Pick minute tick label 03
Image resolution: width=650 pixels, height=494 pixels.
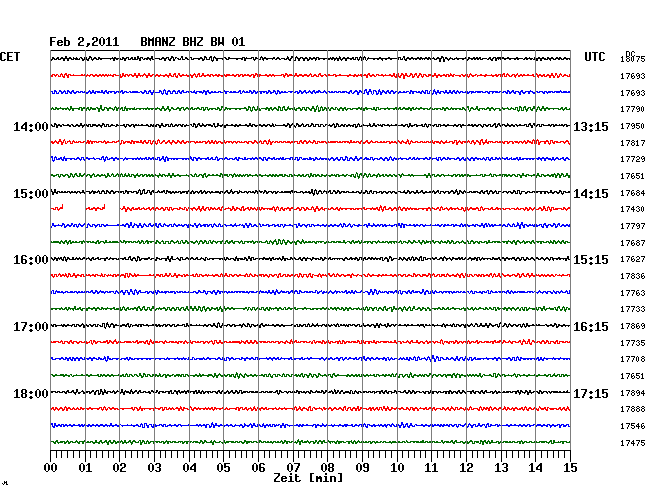(154, 468)
